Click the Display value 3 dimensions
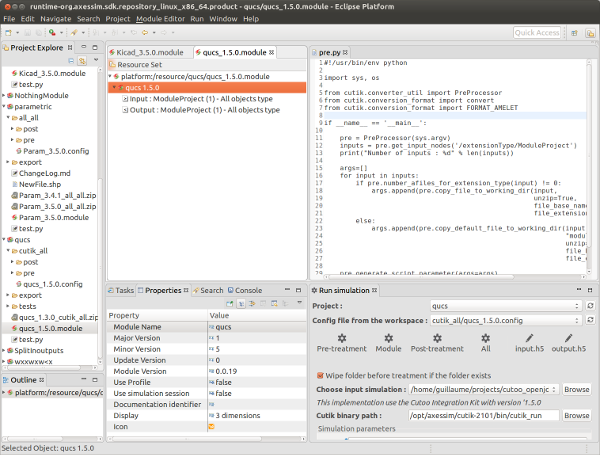 (x=238, y=416)
